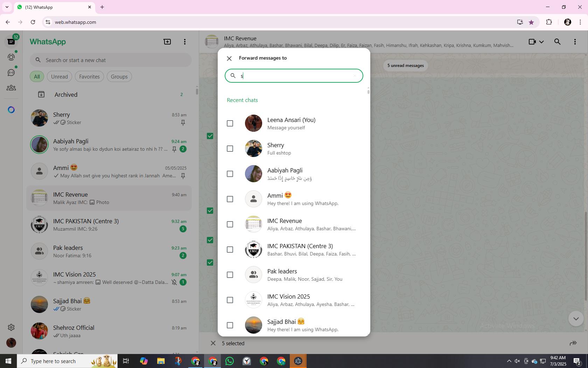This screenshot has width=588, height=368.
Task: Open the Archived chats row
Action: tap(109, 95)
